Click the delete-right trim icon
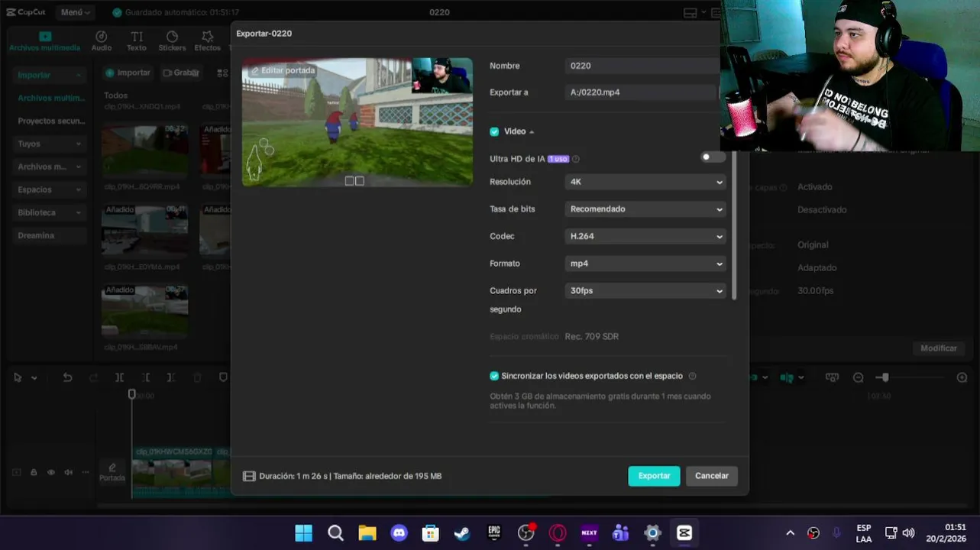Image resolution: width=980 pixels, height=550 pixels. 171,377
